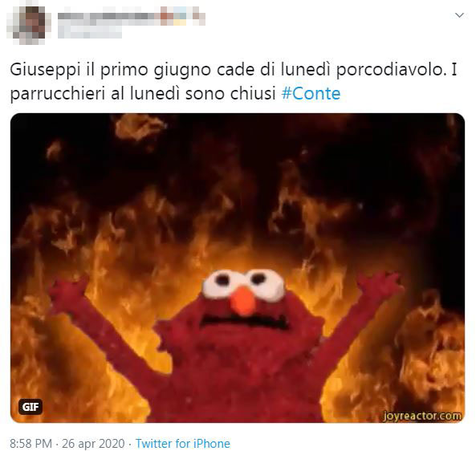Click the GIF badge on the media
The width and height of the screenshot is (476, 451).
31,406
